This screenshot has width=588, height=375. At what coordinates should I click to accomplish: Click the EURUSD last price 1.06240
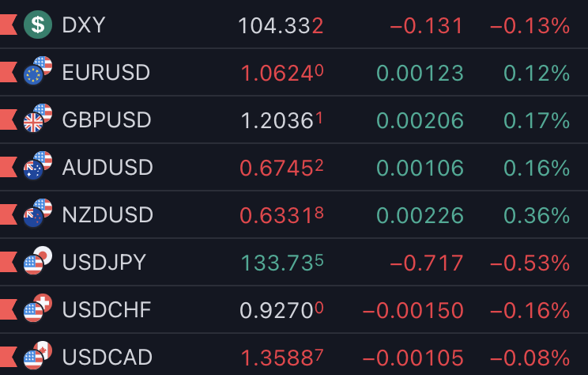tap(282, 73)
